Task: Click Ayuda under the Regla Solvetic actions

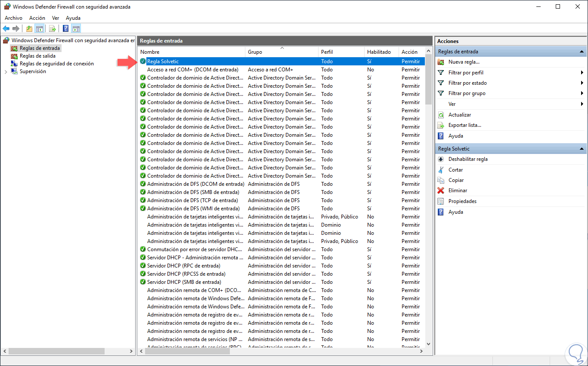Action: 456,212
